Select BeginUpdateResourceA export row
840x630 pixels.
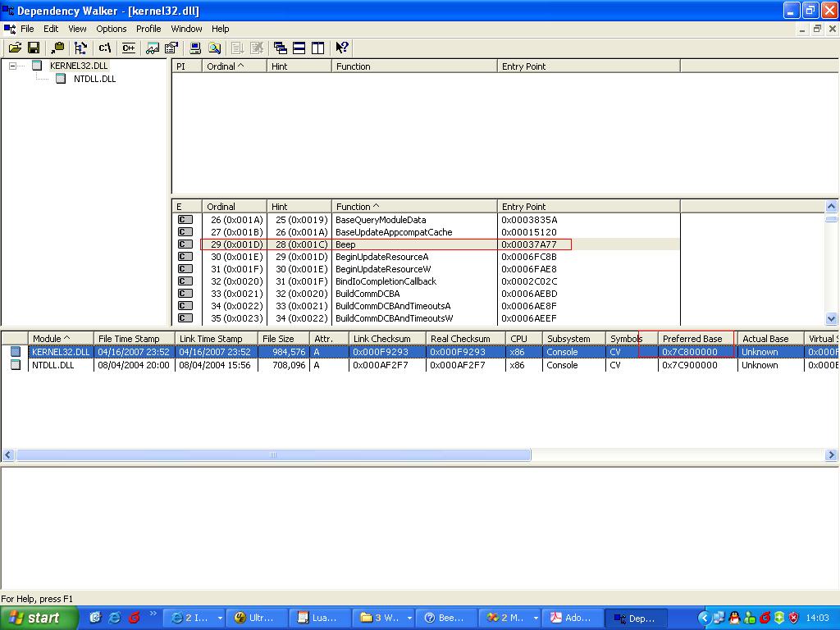tap(426, 257)
